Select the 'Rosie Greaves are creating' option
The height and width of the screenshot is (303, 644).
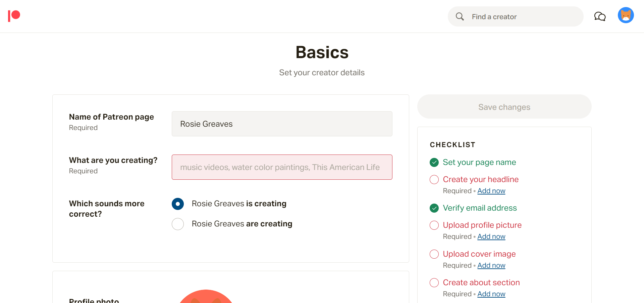click(x=178, y=224)
